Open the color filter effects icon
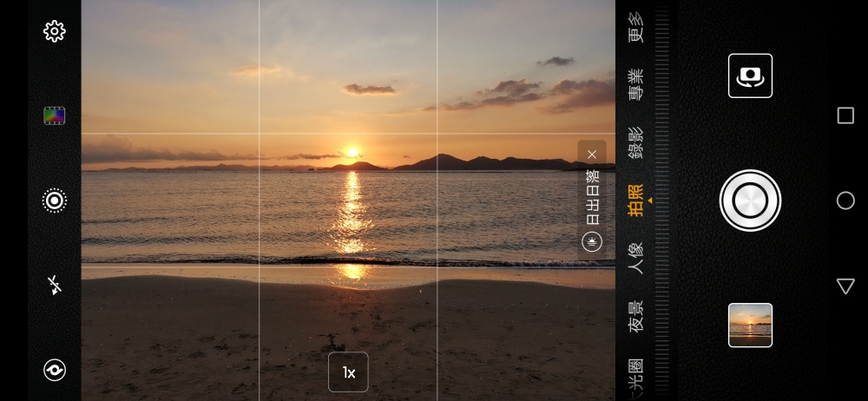Image resolution: width=868 pixels, height=401 pixels. click(55, 115)
